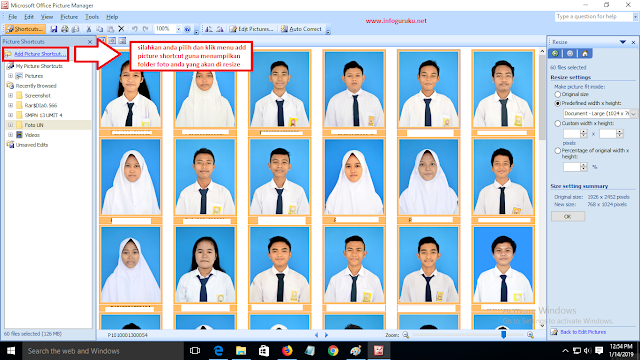Open the Edit menu
The width and height of the screenshot is (640, 360).
click(x=29, y=17)
